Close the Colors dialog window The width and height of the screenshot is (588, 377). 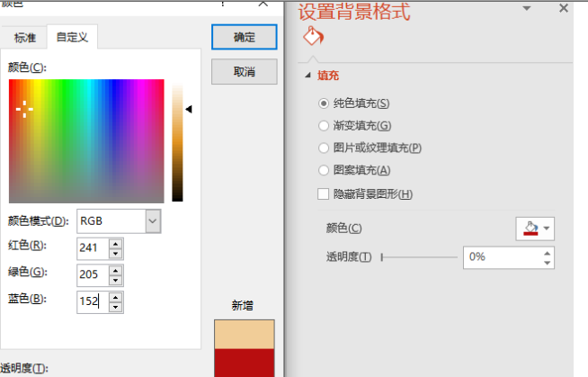263,4
